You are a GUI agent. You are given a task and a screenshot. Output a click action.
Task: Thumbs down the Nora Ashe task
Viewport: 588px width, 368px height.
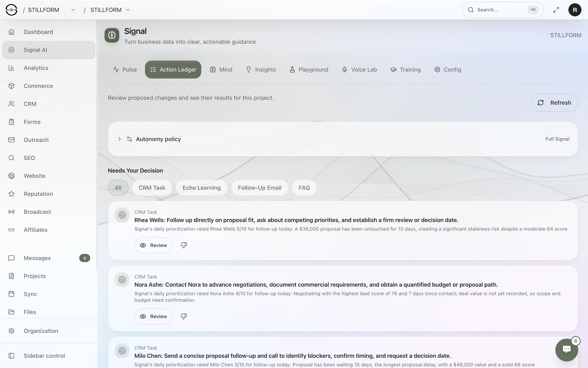tap(184, 316)
